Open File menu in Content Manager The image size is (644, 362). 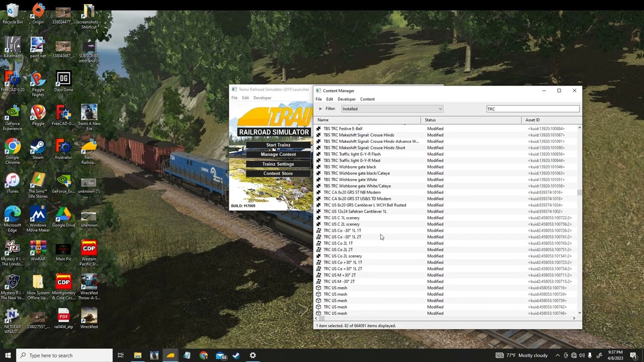[x=318, y=99]
